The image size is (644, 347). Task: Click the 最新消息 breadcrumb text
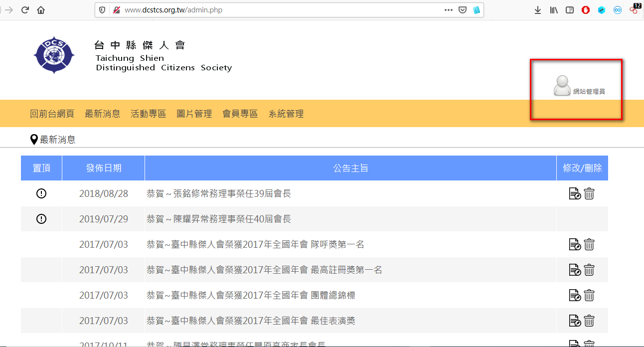[x=57, y=140]
